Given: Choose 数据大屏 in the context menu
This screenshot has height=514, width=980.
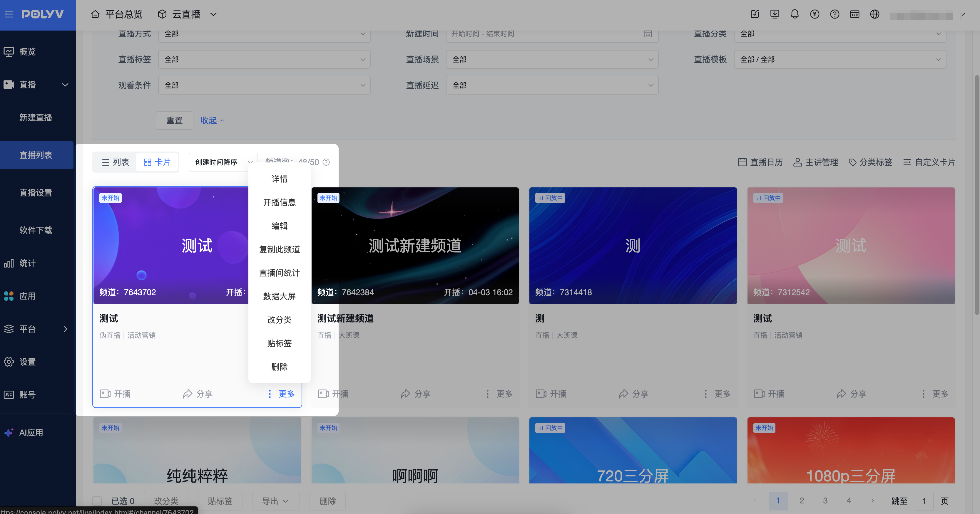Looking at the screenshot, I should tap(279, 297).
